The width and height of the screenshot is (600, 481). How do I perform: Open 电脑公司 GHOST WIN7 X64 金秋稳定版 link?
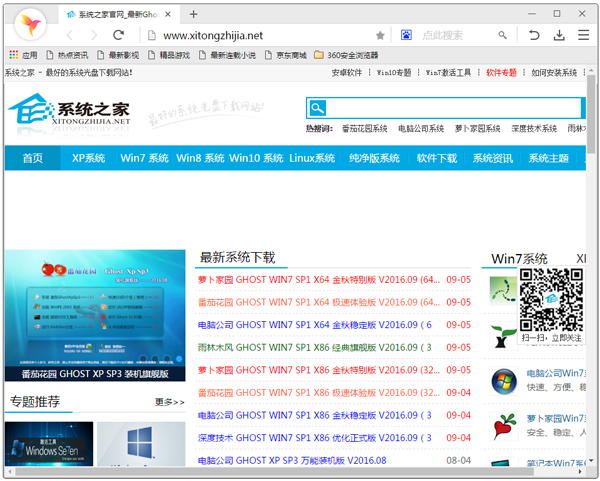[x=315, y=325]
